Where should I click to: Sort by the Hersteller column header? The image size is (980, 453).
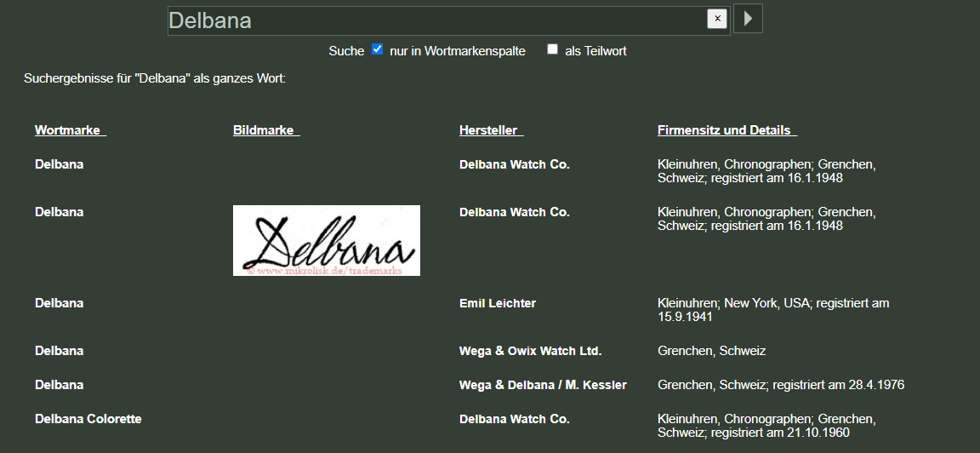coord(491,130)
